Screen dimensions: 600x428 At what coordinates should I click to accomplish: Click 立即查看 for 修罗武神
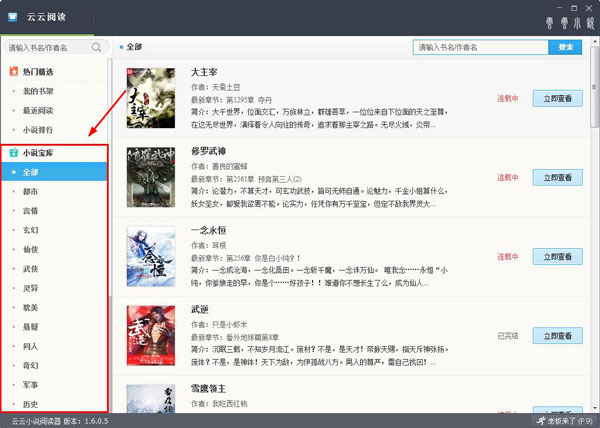(558, 177)
